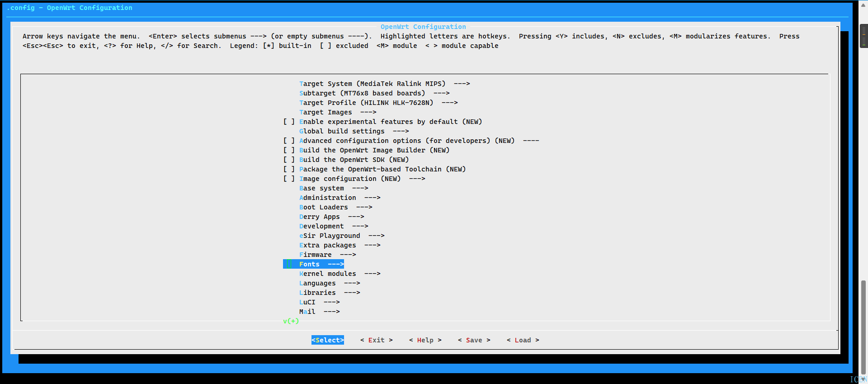This screenshot has width=868, height=384.
Task: Click the Save button
Action: [474, 340]
